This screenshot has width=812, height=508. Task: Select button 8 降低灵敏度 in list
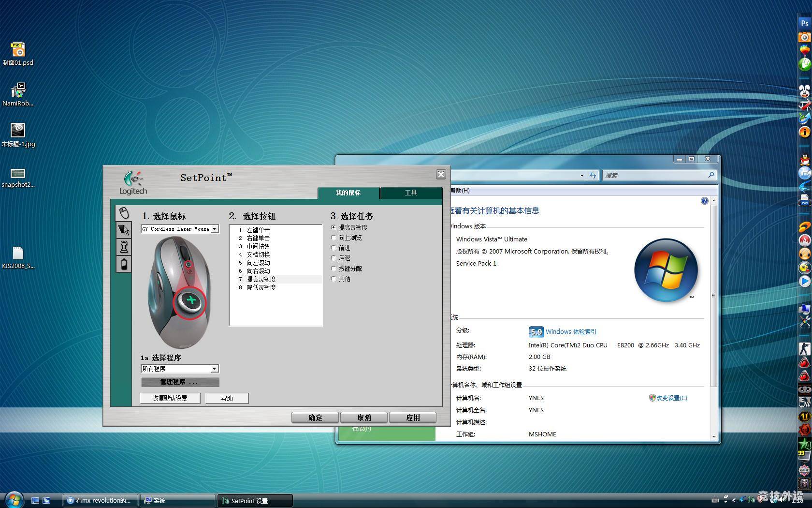(x=275, y=287)
